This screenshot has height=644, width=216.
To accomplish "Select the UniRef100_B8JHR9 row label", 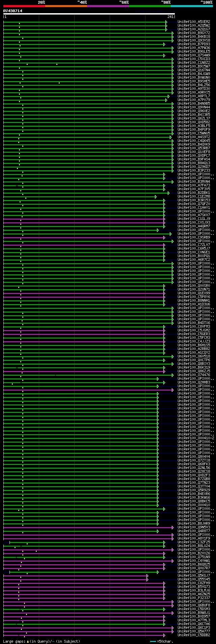I will (194, 523).
